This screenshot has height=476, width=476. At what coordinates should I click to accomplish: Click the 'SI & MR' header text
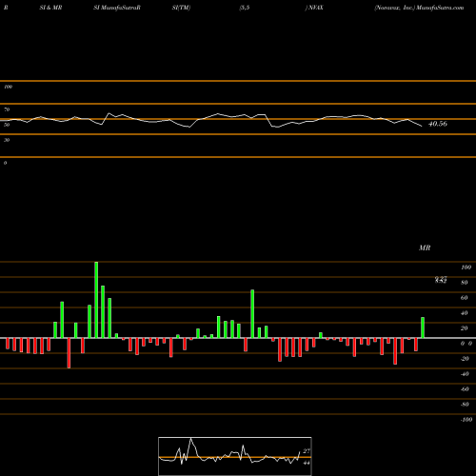(x=50, y=8)
